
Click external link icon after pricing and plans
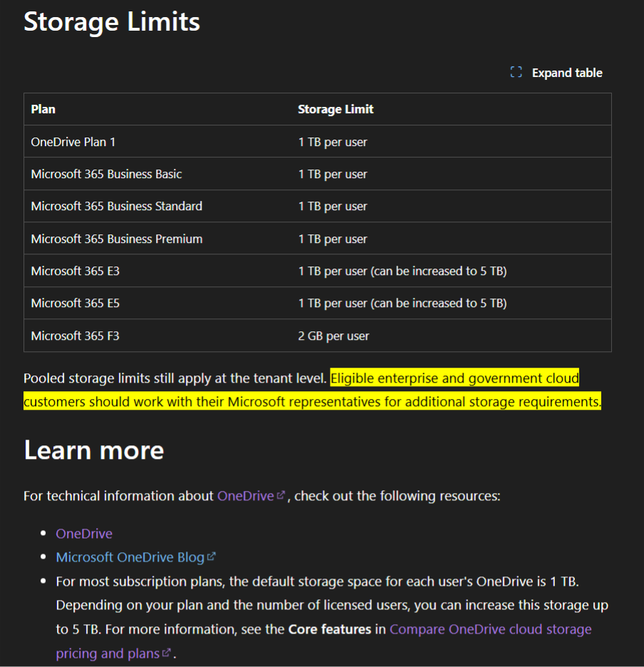pyautogui.click(x=166, y=652)
